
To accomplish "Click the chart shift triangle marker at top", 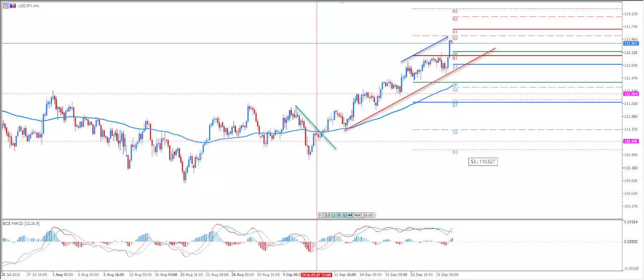I will (343, 3).
